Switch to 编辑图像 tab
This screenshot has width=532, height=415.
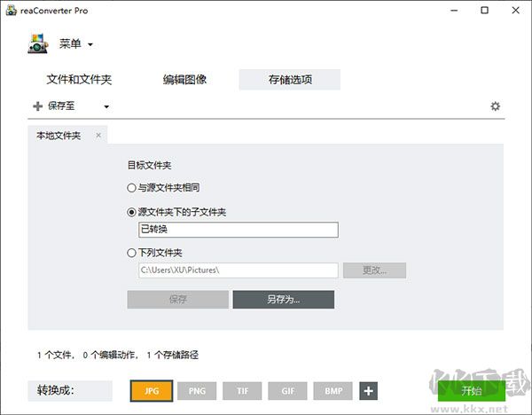pyautogui.click(x=184, y=80)
